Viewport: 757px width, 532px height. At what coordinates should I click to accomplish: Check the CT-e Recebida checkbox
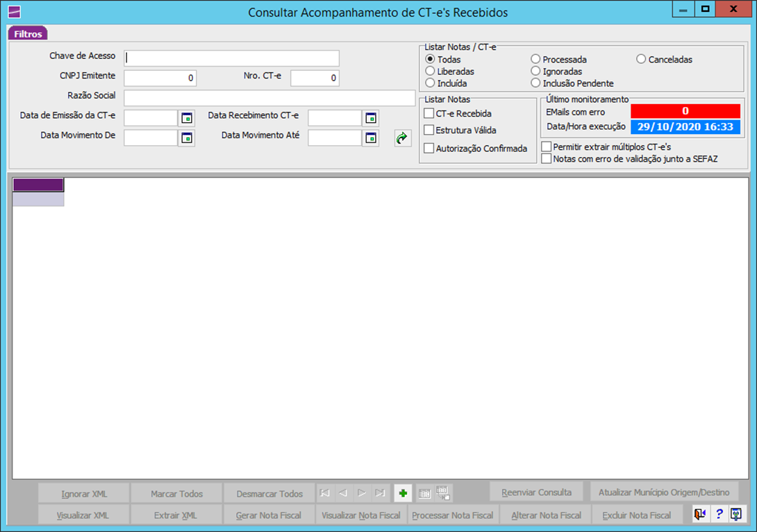[429, 113]
